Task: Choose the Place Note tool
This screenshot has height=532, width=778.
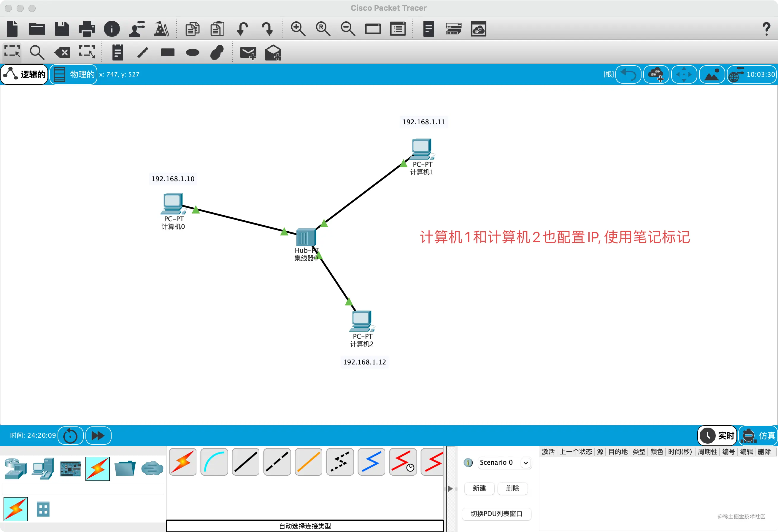Action: tap(118, 52)
